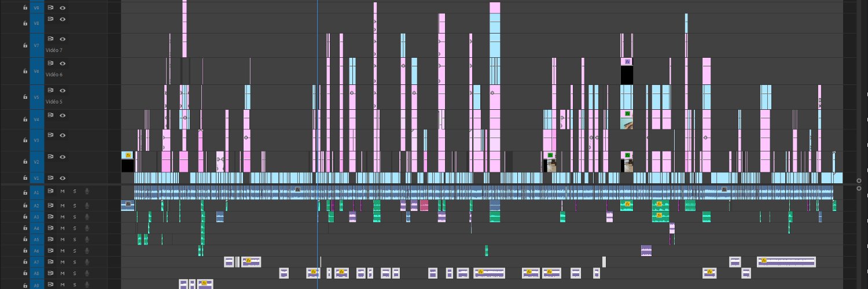Mute audio track A7
The height and width of the screenshot is (289, 868).
62,262
